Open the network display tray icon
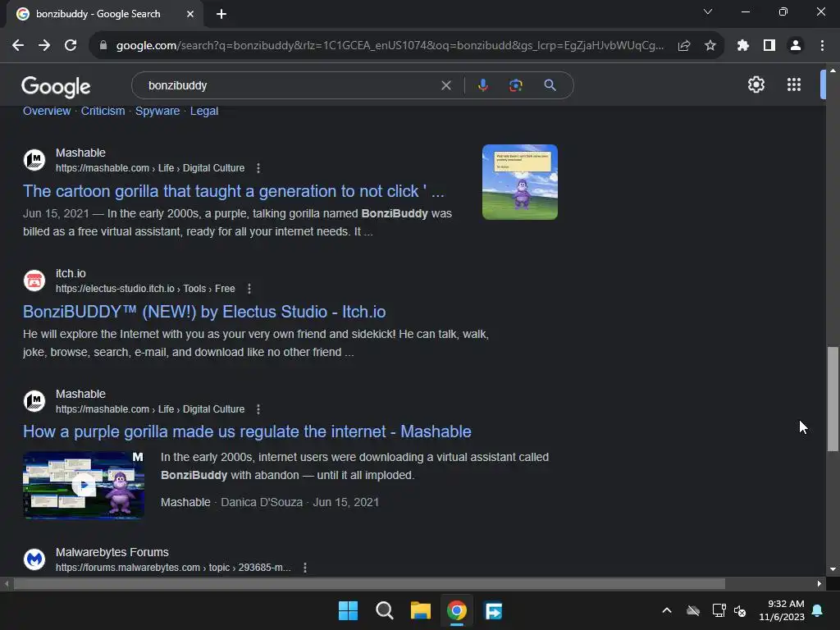The image size is (840, 630). point(719,610)
